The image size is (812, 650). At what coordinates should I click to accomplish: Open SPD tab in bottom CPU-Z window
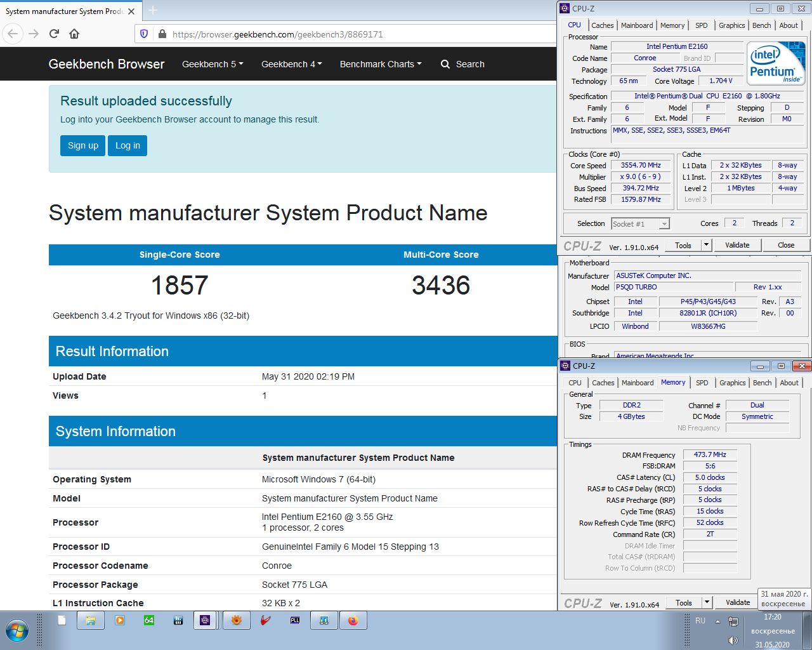(x=702, y=383)
